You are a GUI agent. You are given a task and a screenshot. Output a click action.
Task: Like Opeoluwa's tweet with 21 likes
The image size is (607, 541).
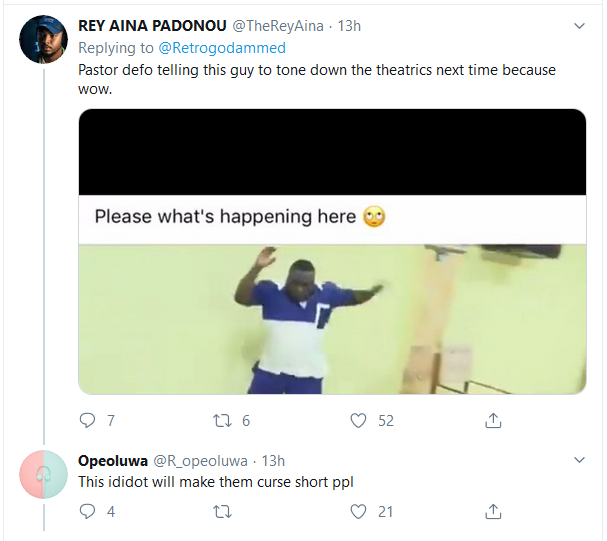click(359, 511)
